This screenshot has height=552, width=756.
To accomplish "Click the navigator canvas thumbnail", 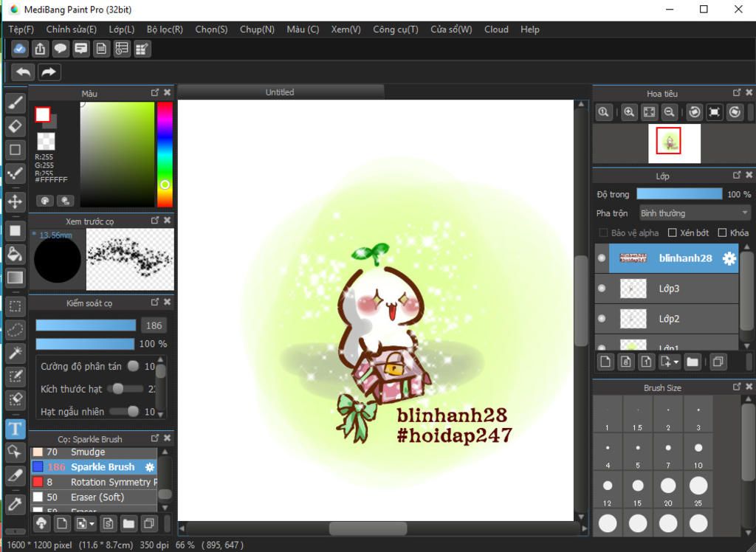I will point(674,143).
